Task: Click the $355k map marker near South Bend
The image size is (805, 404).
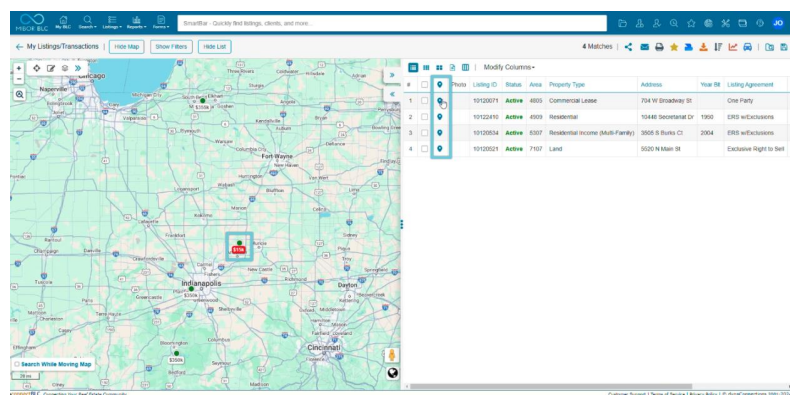Action: 202,107
